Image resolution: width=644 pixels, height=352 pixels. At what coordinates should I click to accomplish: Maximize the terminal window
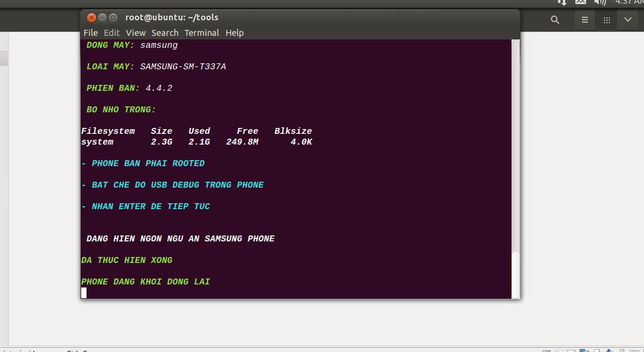tap(113, 18)
